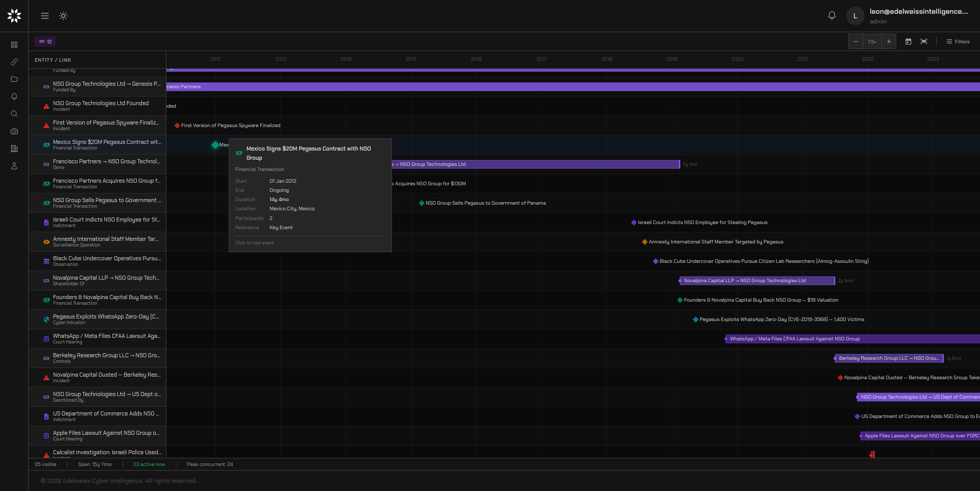The image size is (980, 491).
Task: Select Berkeley Research Group LLC → NSO row
Action: 97,358
